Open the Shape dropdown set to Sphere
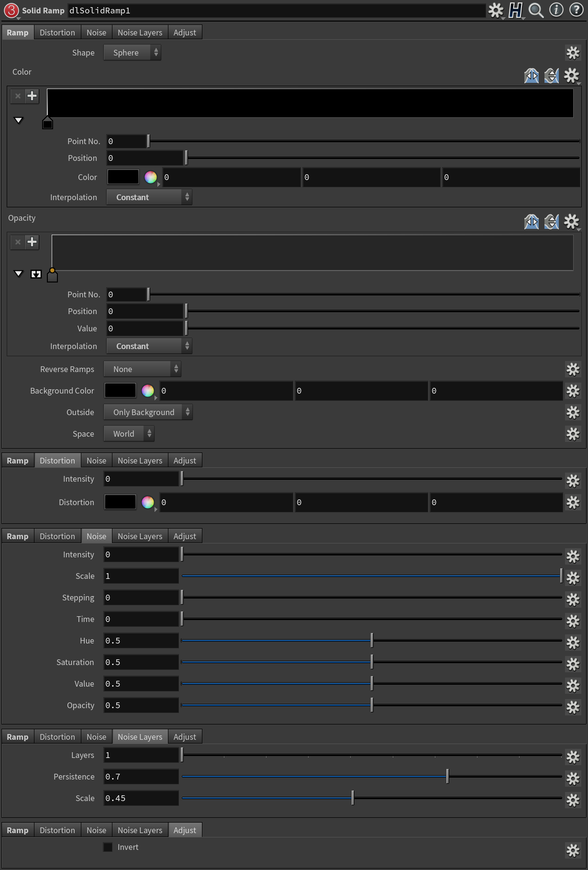The height and width of the screenshot is (870, 588). (132, 53)
